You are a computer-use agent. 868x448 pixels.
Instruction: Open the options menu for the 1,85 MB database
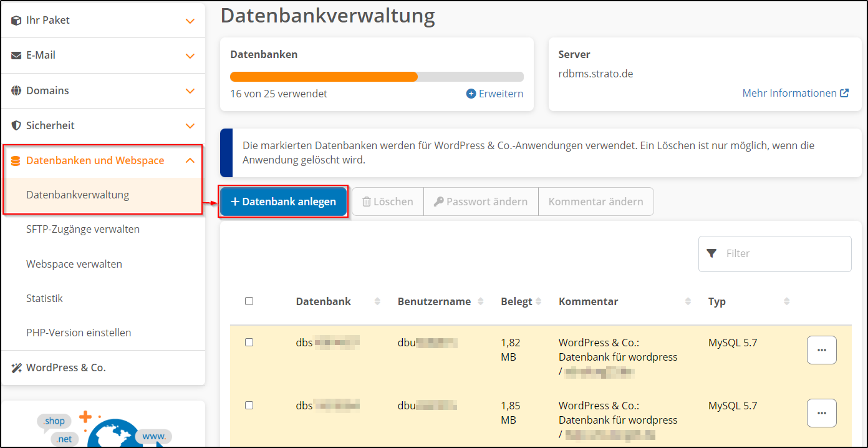(x=822, y=413)
